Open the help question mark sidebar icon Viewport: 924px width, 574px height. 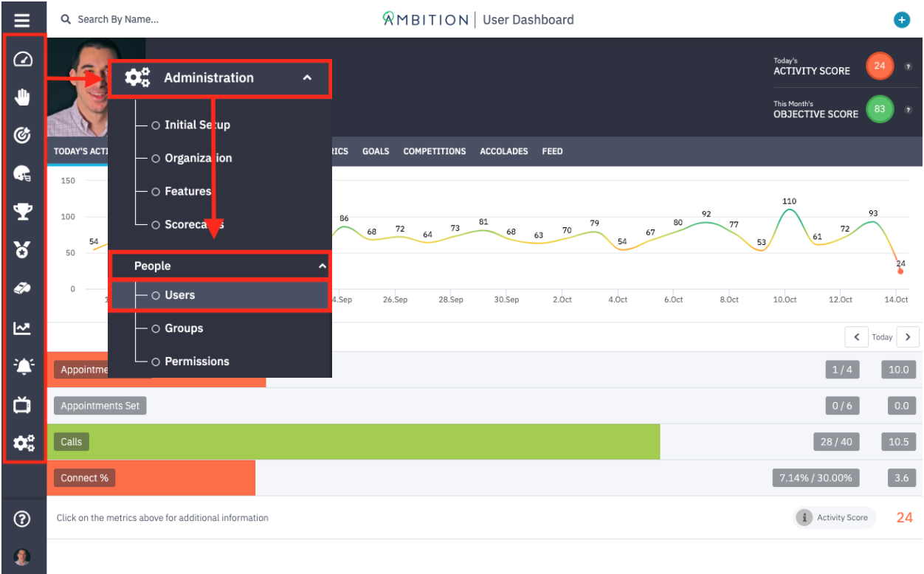22,519
